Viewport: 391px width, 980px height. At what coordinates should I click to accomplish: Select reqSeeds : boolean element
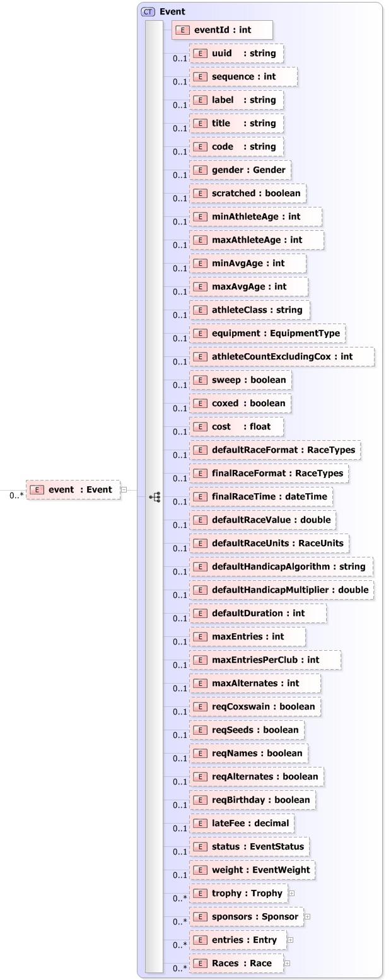[x=247, y=730]
